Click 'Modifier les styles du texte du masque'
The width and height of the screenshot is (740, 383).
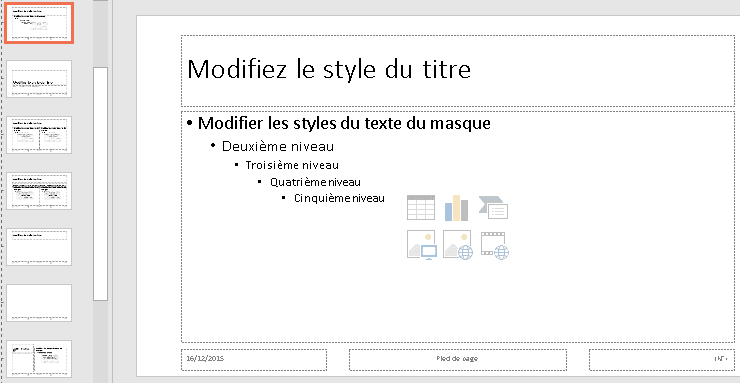click(345, 123)
